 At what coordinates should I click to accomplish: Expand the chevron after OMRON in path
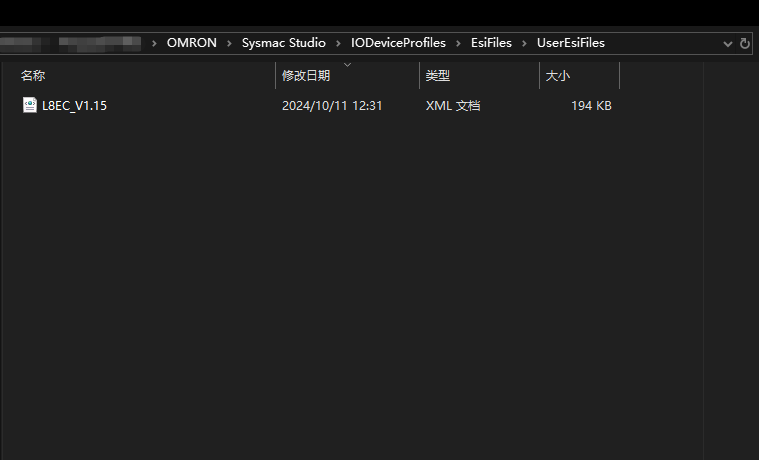[229, 43]
